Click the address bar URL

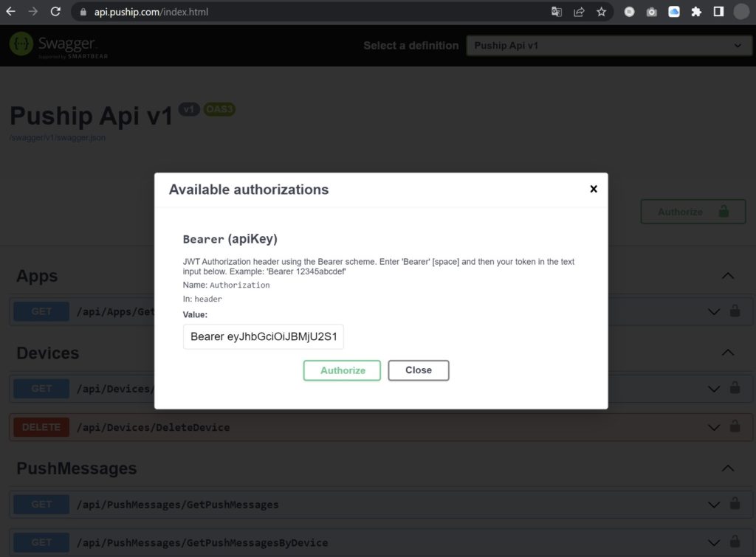(151, 12)
